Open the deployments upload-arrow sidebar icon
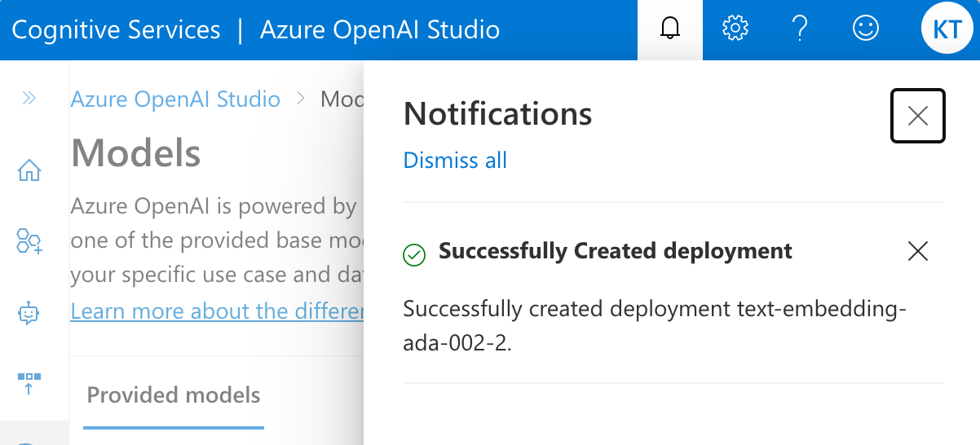Viewport: 980px width, 445px height. click(29, 383)
